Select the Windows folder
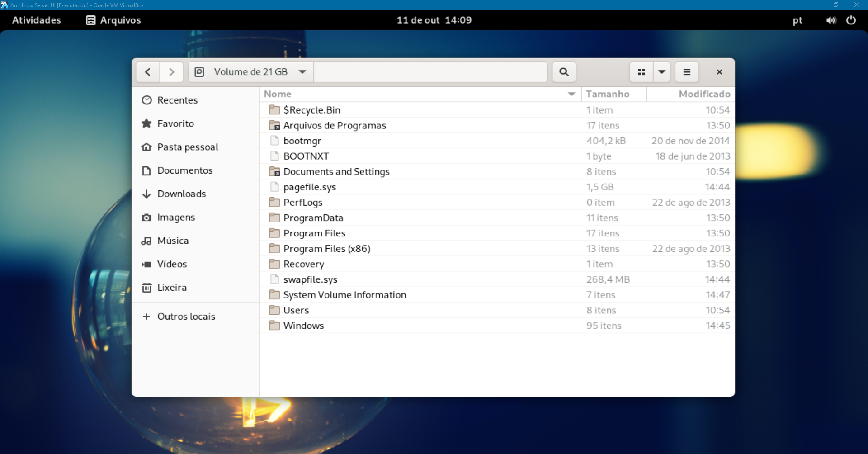 pos(303,326)
